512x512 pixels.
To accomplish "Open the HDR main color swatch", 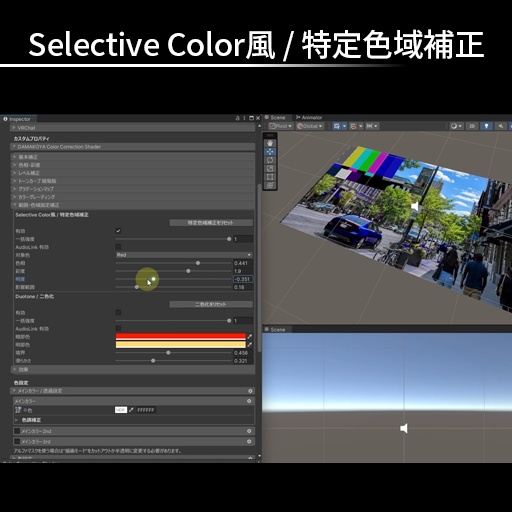I will tap(121, 410).
